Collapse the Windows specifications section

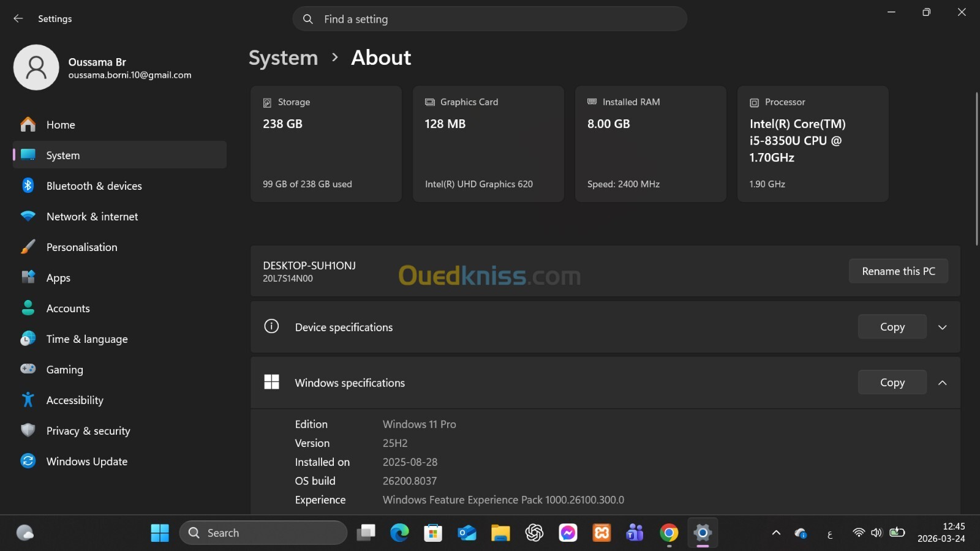coord(943,383)
